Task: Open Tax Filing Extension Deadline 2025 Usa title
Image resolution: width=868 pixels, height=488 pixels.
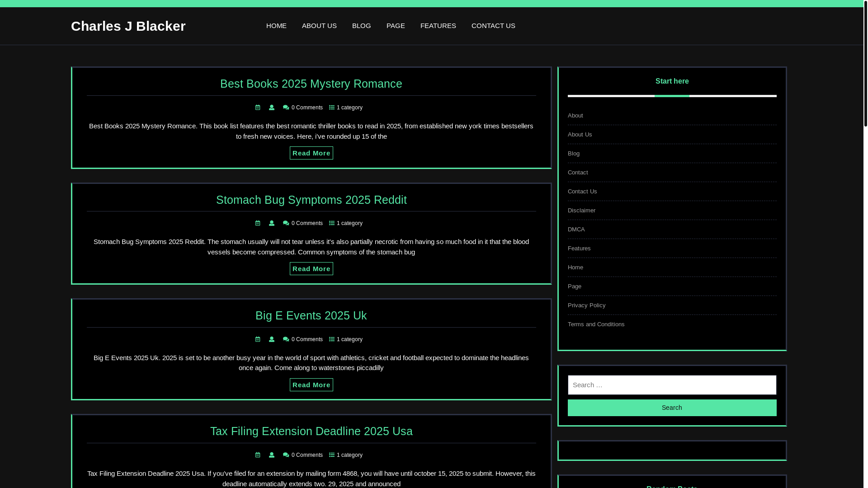Action: click(311, 431)
